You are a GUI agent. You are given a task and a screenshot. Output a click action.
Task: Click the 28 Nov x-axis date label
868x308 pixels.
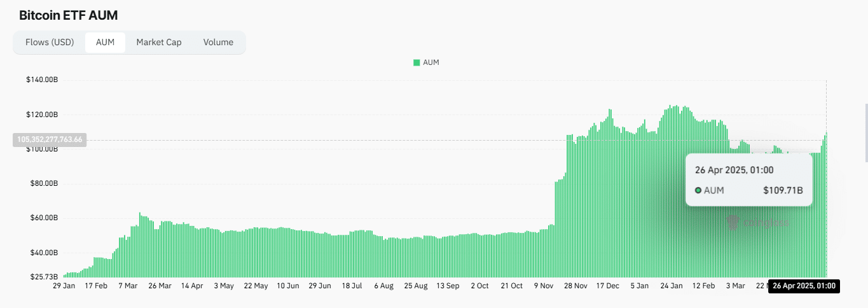[x=576, y=286]
